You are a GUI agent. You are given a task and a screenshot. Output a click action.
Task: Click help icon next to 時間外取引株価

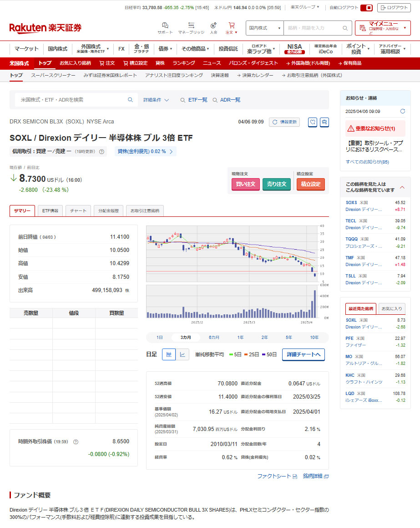(x=76, y=441)
